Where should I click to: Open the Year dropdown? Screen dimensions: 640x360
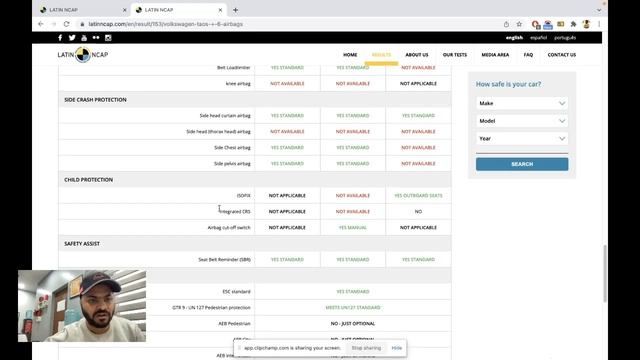click(x=522, y=138)
